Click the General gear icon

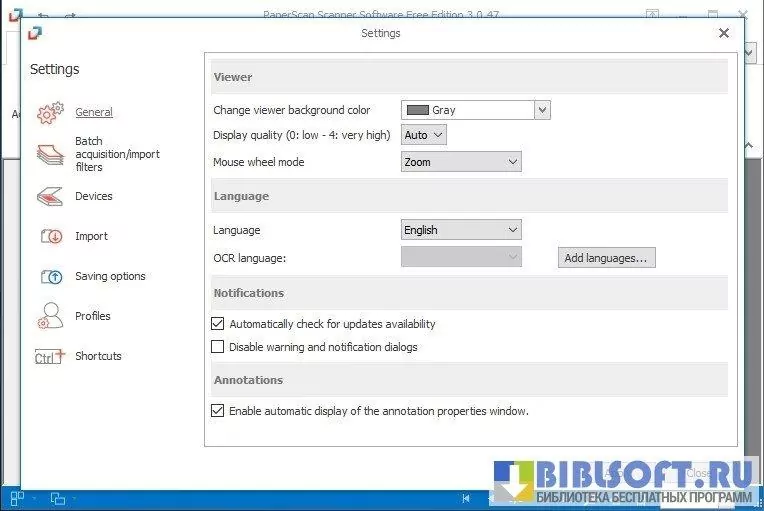pyautogui.click(x=50, y=113)
